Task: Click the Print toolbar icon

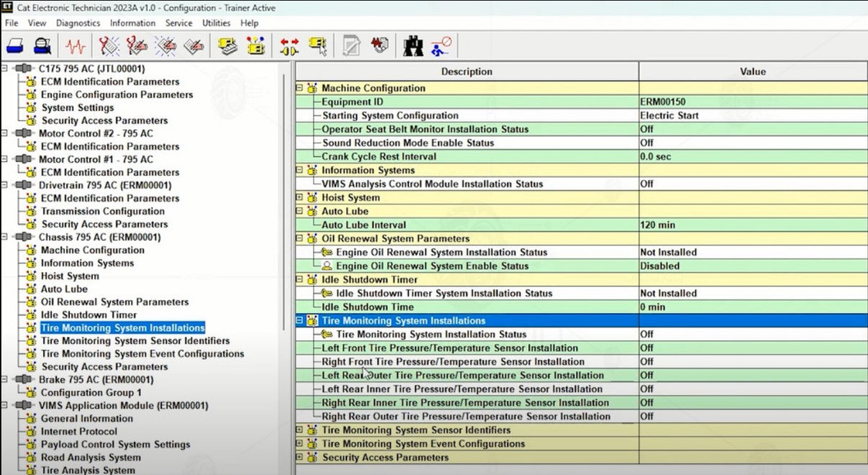Action: 16,47
